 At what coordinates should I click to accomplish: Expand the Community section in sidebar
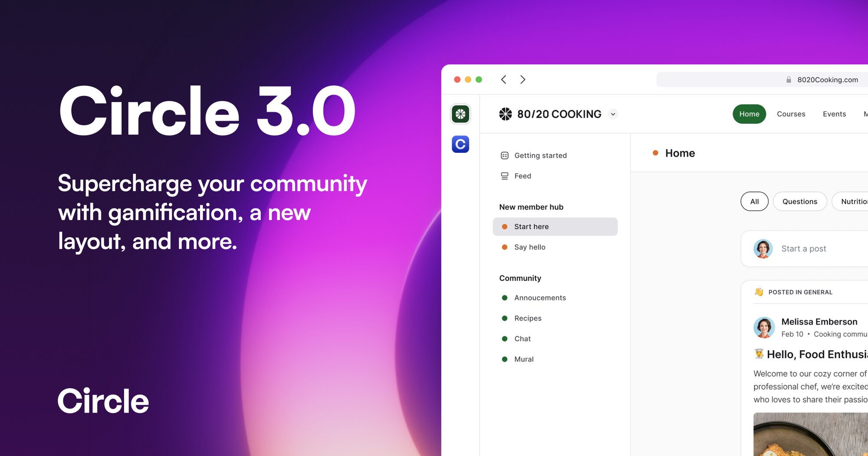point(520,278)
